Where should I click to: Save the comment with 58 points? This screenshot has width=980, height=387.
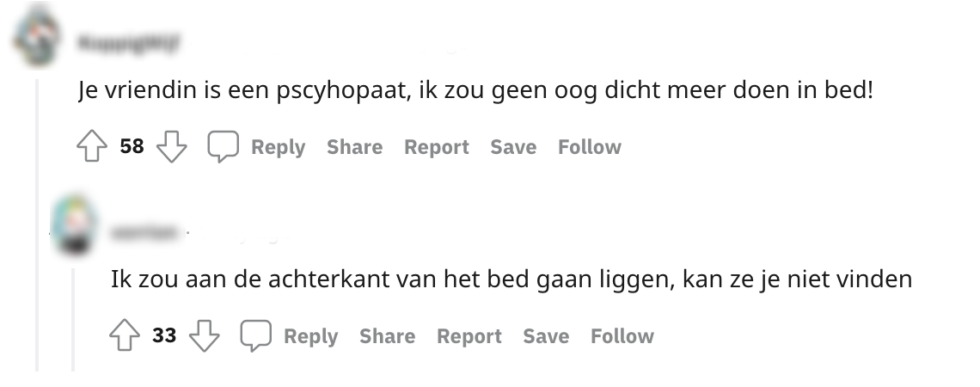click(513, 147)
